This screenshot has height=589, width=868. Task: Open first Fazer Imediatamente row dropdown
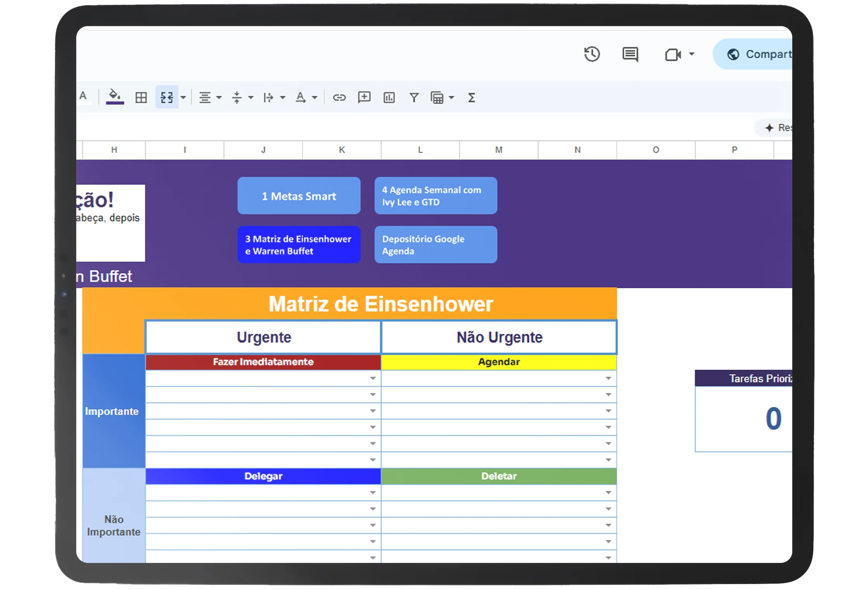(372, 378)
